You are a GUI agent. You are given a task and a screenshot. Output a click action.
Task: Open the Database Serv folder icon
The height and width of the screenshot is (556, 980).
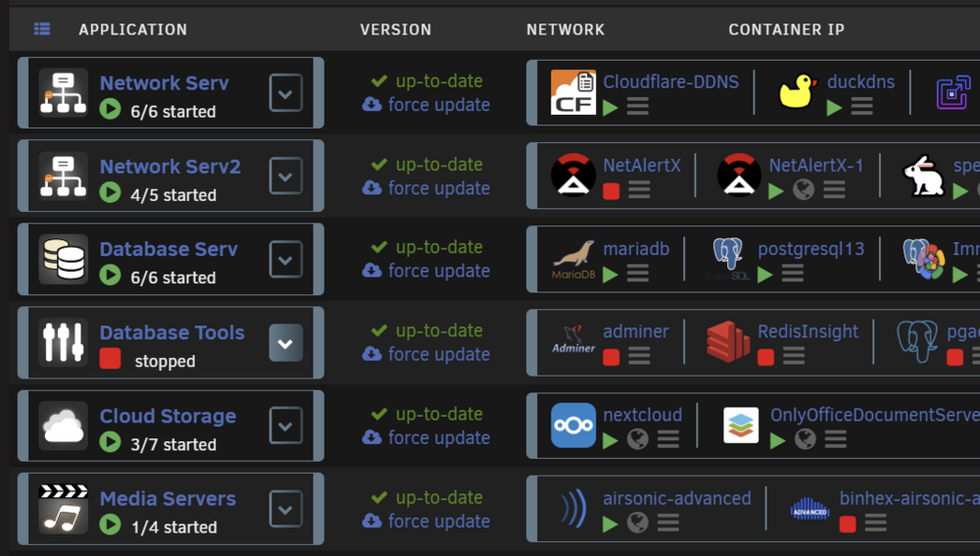[x=63, y=259]
